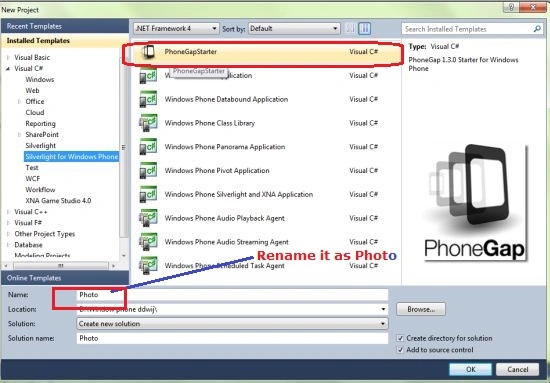
Task: Select Windows Phone Audio Streaming Agent text
Action: pyautogui.click(x=227, y=242)
